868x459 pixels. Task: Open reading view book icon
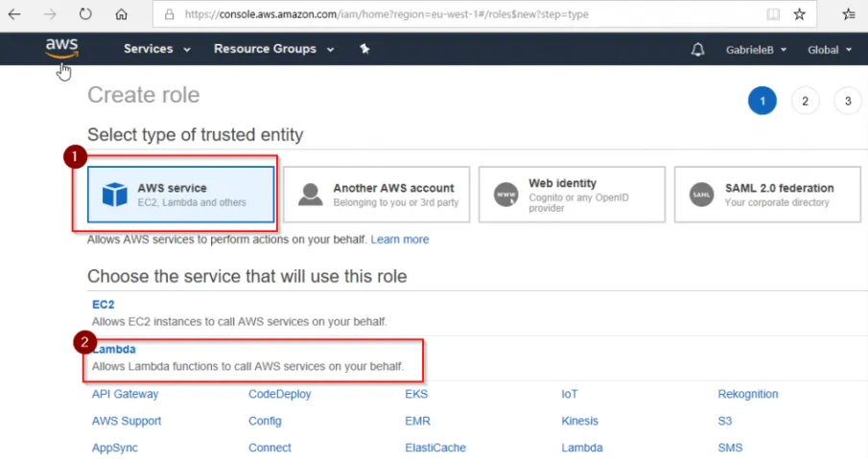[x=773, y=14]
